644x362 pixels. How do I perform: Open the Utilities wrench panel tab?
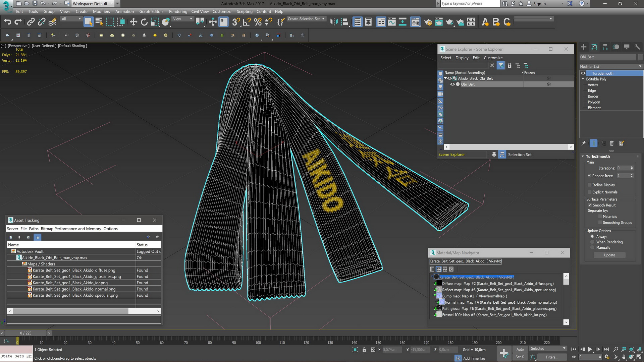(637, 47)
